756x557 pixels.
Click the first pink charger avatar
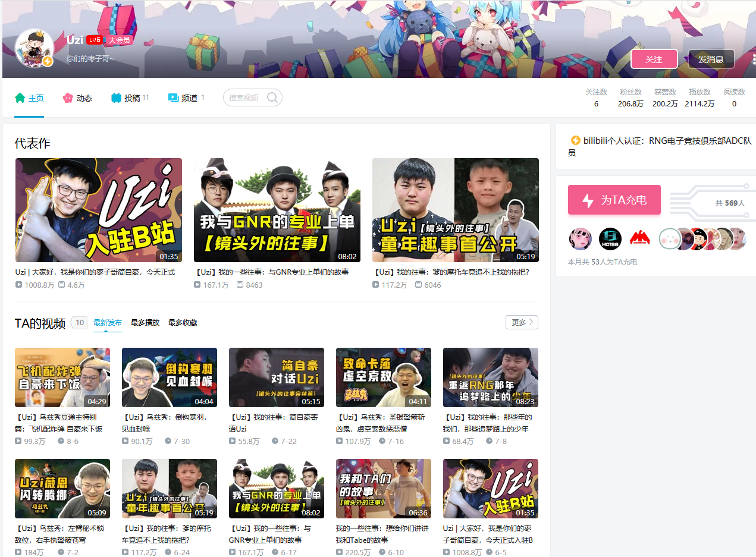pos(581,238)
